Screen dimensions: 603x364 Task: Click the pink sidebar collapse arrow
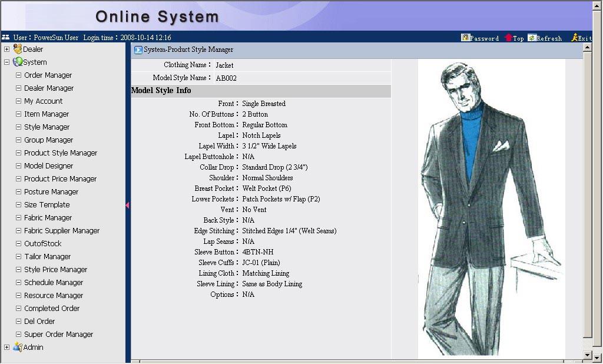pos(127,206)
